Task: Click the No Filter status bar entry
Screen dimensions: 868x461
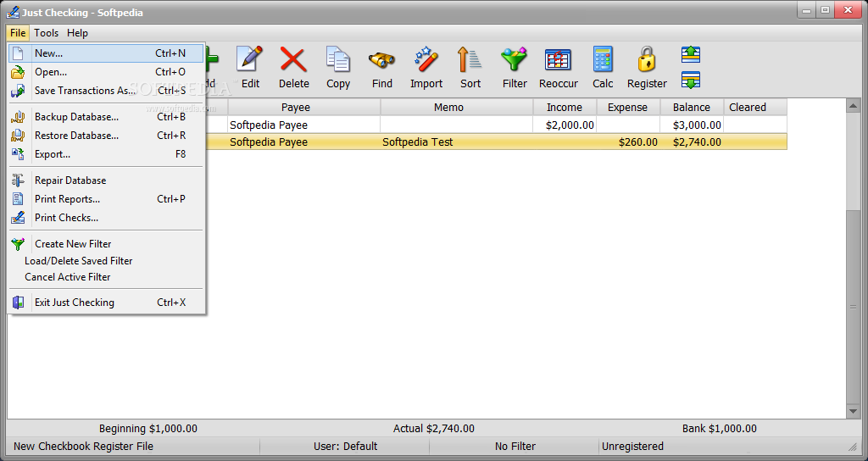Action: click(x=515, y=446)
